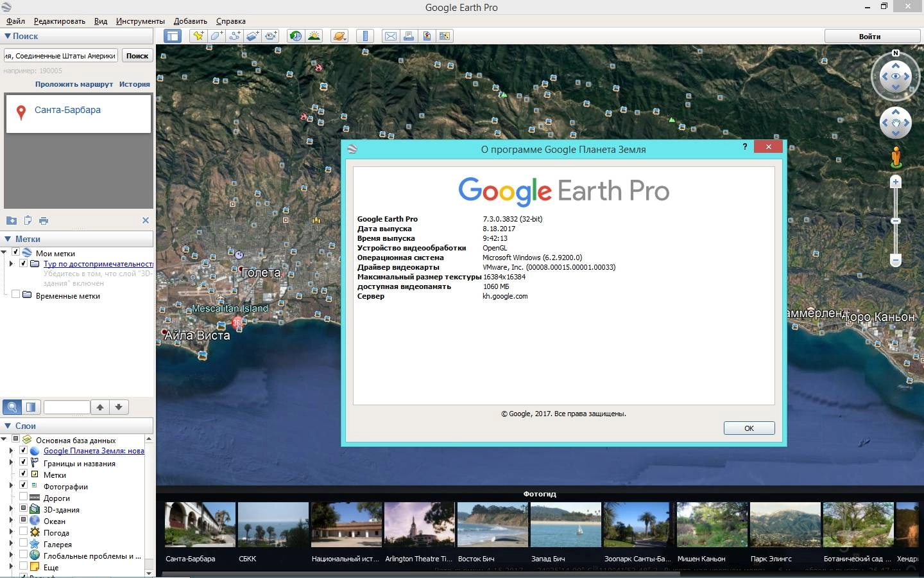Toggle the sidebar visibility toolbar icon
Viewport: 924px width, 578px height.
pyautogui.click(x=173, y=36)
